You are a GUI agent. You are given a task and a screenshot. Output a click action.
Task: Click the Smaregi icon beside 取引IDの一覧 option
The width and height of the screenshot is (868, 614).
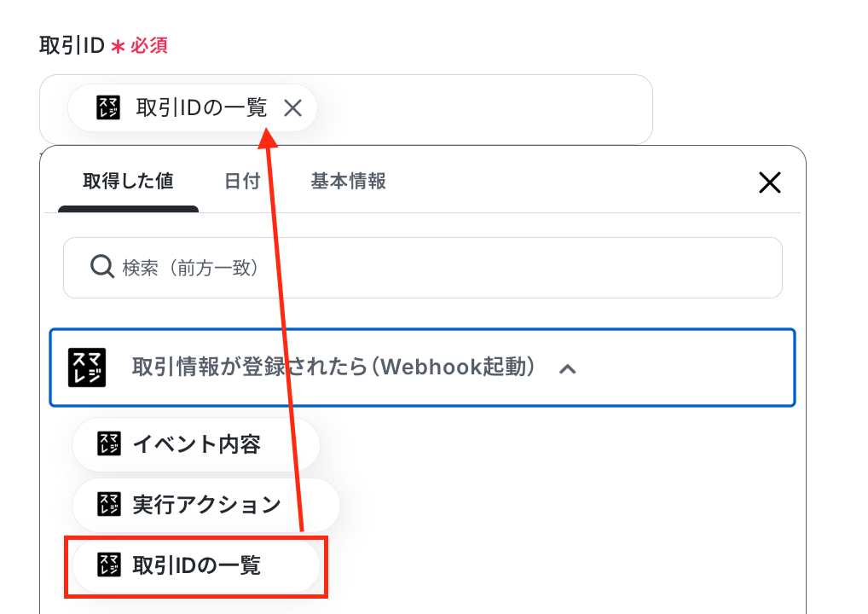click(x=108, y=565)
